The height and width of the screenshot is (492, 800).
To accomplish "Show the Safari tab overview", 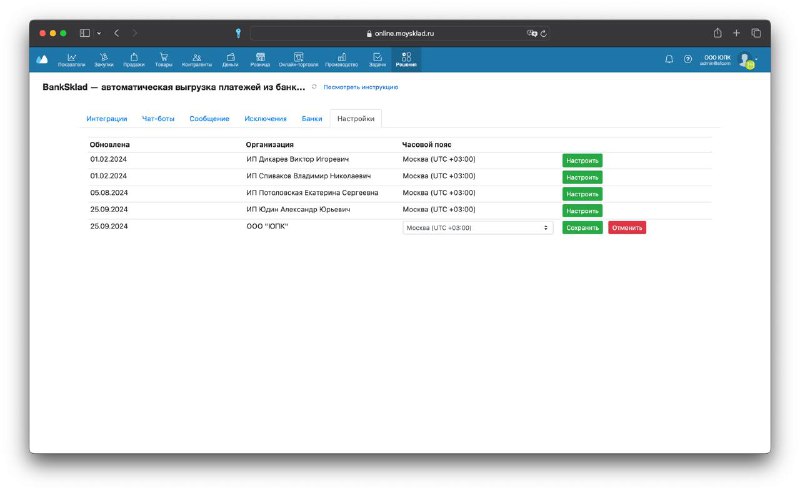I will coord(756,33).
